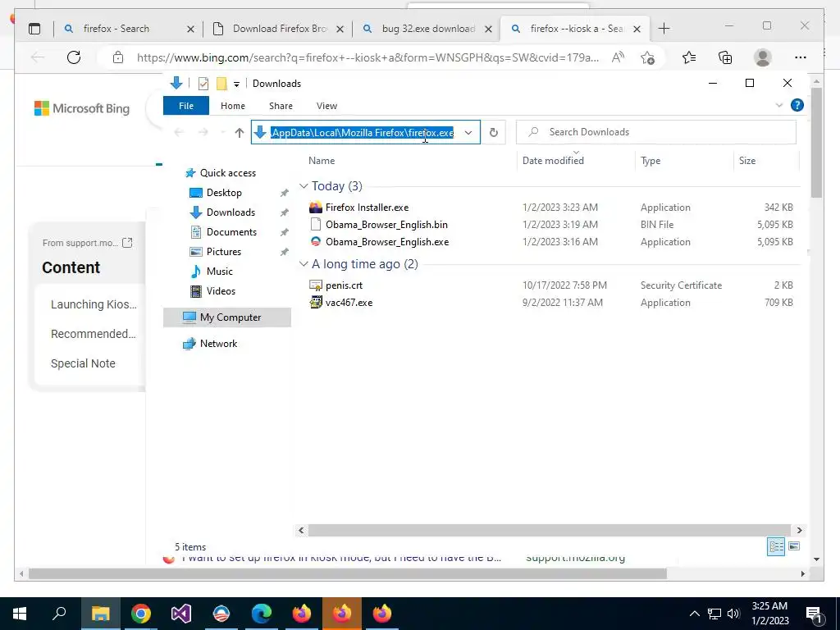Open the Edge Favorites list icon

[689, 57]
